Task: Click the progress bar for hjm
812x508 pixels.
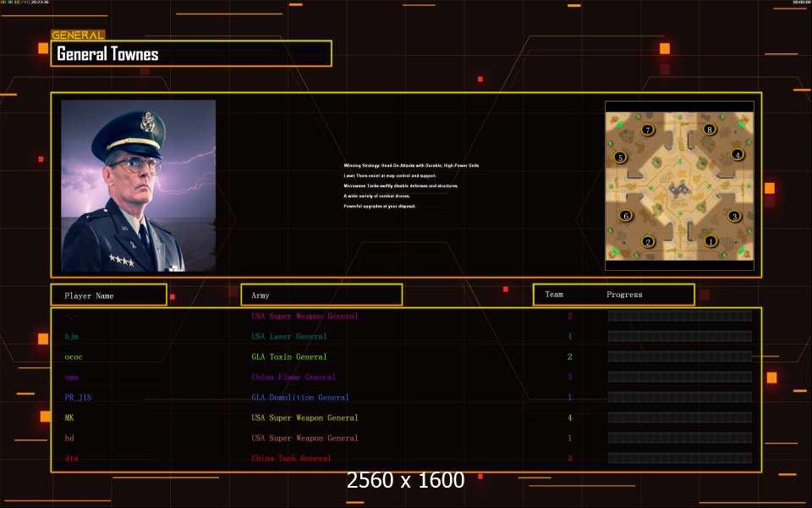Action: pyautogui.click(x=680, y=336)
